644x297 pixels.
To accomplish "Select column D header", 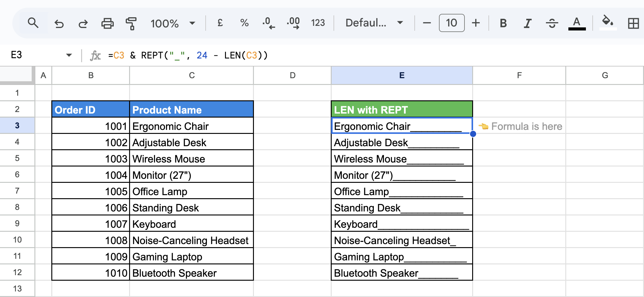I will [x=292, y=75].
